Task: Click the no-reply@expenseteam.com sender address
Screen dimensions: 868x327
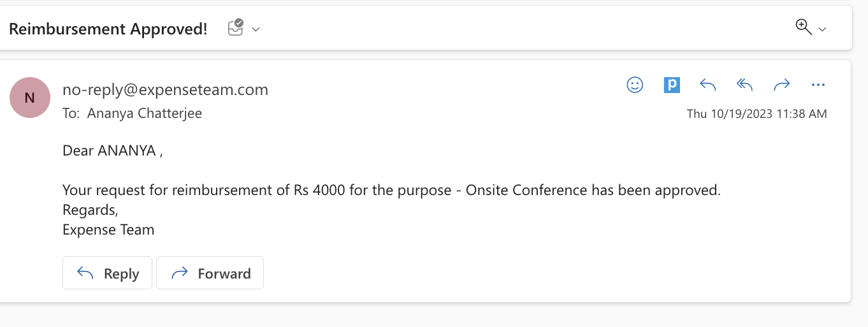Action: pyautogui.click(x=165, y=90)
